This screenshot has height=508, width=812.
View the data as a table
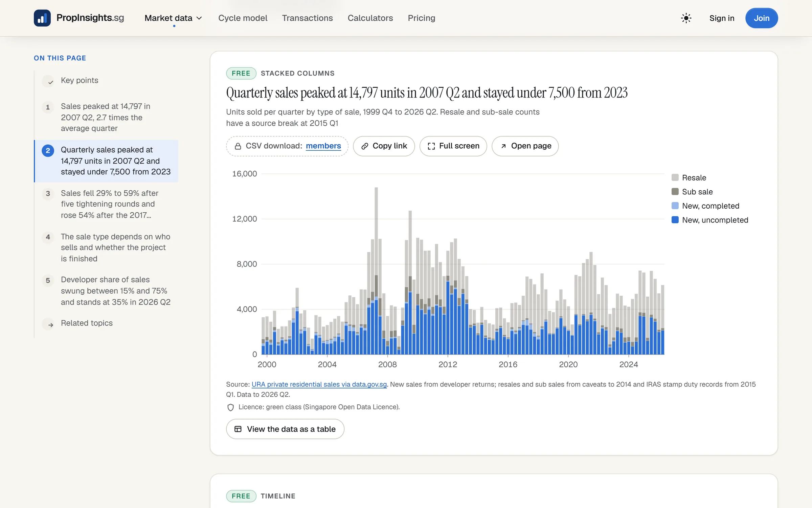coord(285,429)
